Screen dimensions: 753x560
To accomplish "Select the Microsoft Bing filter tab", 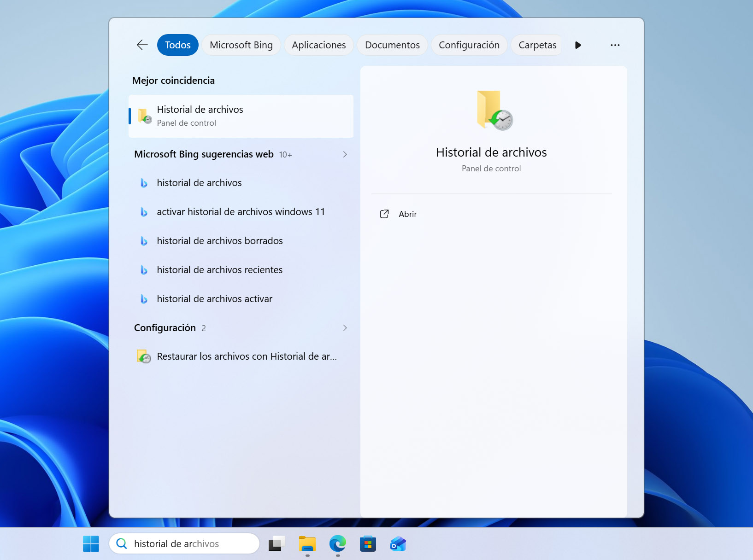I will point(241,45).
